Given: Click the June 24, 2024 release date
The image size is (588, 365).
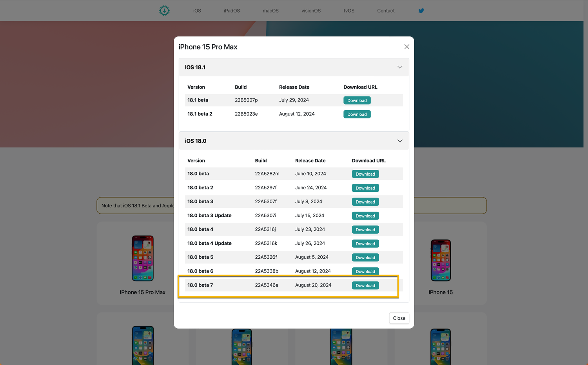Looking at the screenshot, I should [x=311, y=187].
